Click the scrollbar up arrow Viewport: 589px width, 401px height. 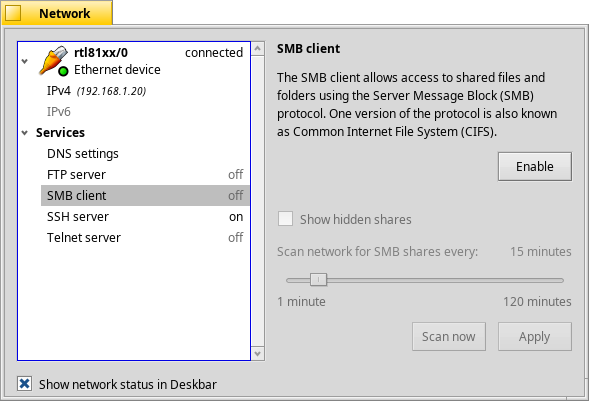pyautogui.click(x=258, y=48)
